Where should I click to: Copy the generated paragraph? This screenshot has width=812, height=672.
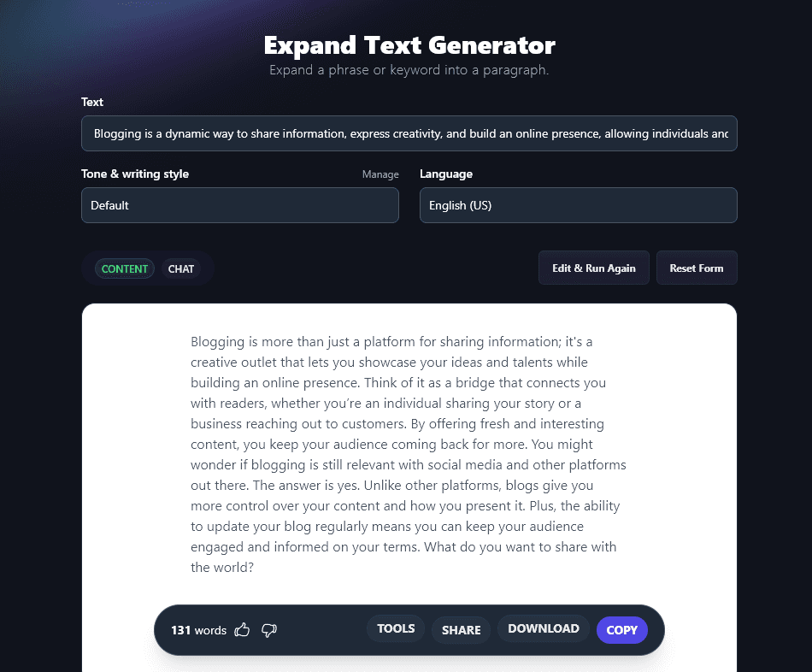click(x=621, y=630)
